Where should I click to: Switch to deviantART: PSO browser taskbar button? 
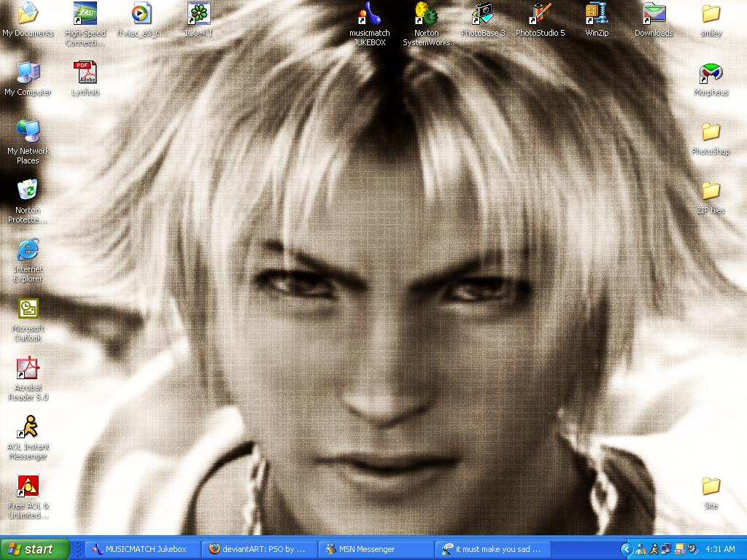(x=259, y=549)
